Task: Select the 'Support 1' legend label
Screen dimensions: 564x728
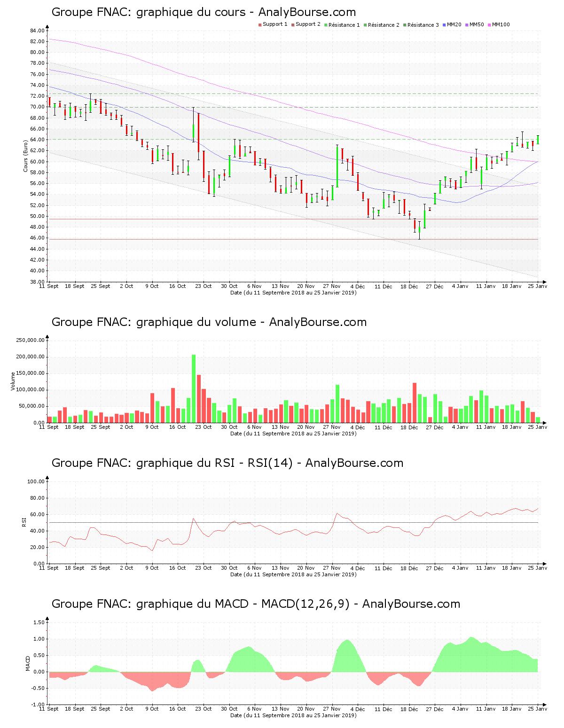Action: point(275,24)
